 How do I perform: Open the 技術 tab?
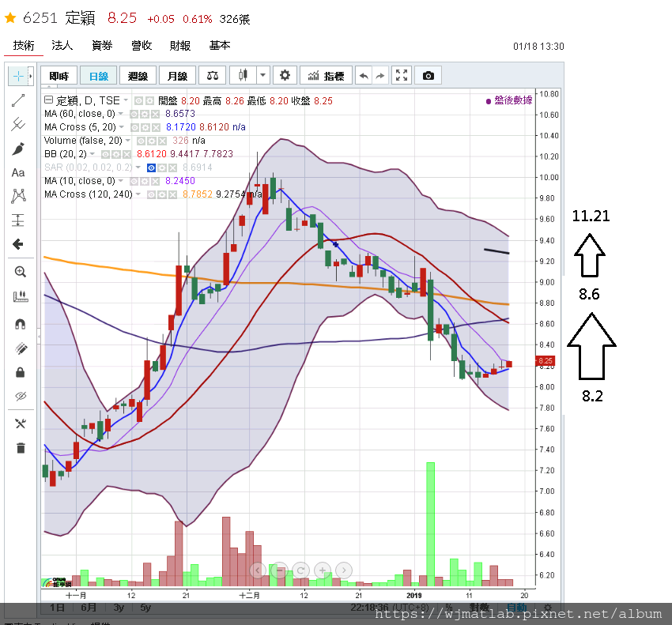pos(24,45)
